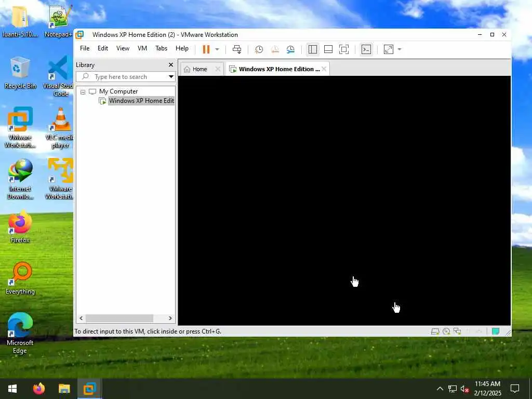Image resolution: width=532 pixels, height=399 pixels.
Task: Click inside the black VM display
Action: [344, 201]
